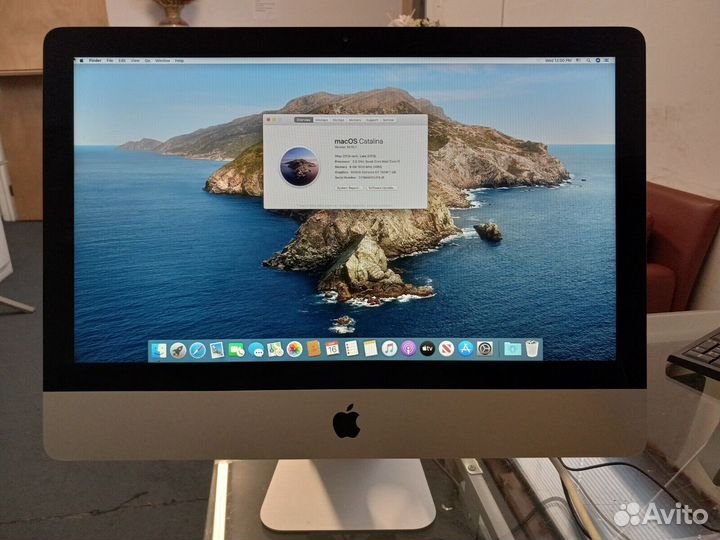Screen dimensions: 720x540
Task: Click the Memory specification line
Action: click(x=358, y=167)
